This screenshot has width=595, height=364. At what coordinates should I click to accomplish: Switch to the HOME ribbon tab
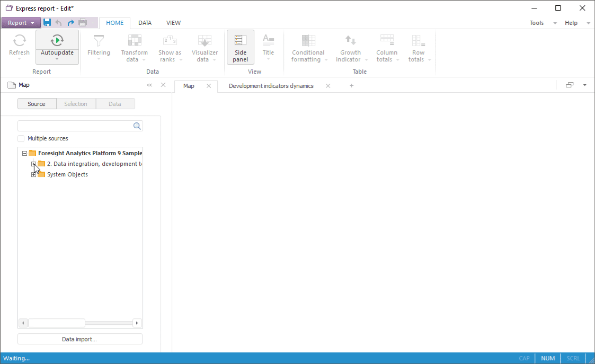(114, 23)
